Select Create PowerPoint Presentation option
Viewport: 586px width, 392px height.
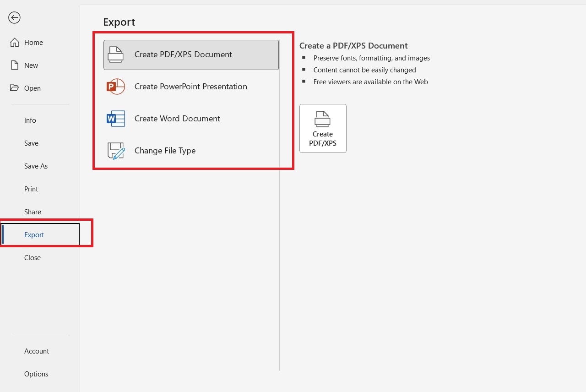(x=191, y=87)
